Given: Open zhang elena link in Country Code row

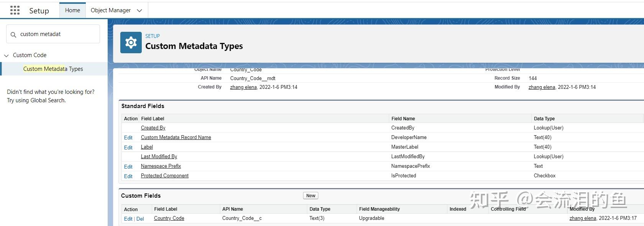Looking at the screenshot, I should click(583, 218).
